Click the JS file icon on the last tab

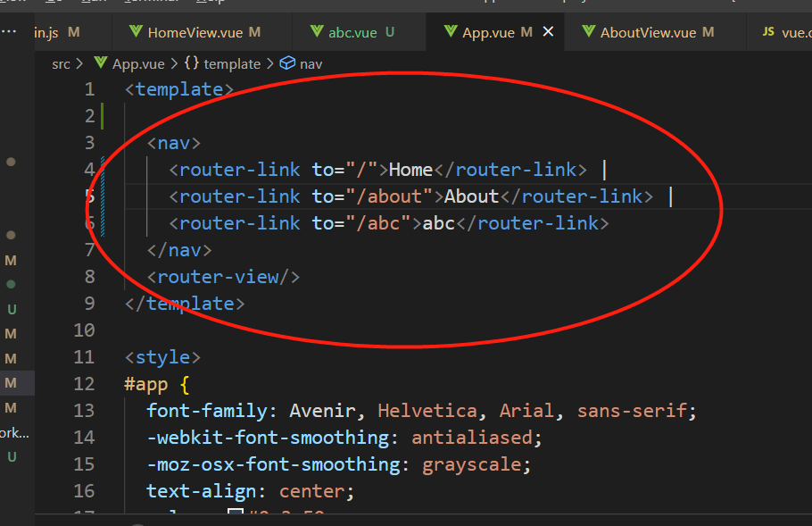pyautogui.click(x=767, y=32)
